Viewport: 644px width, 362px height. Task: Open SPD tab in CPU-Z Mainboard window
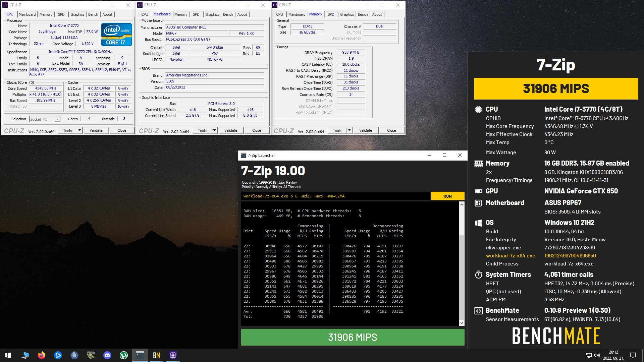[x=196, y=14]
